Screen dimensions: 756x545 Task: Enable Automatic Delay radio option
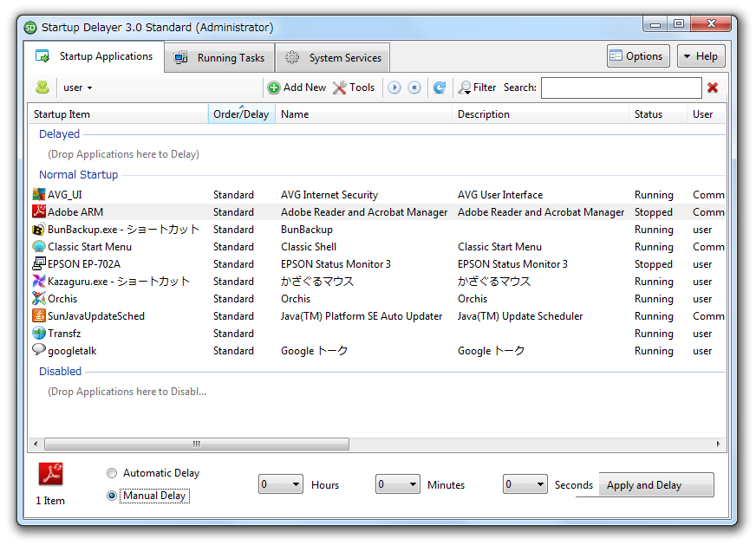(112, 473)
